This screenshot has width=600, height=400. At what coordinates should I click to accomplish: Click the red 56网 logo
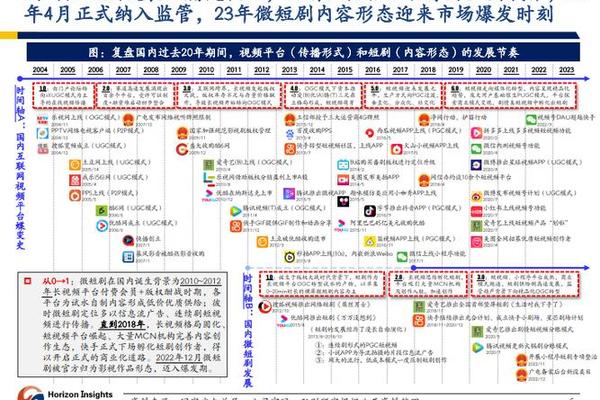(x=75, y=180)
